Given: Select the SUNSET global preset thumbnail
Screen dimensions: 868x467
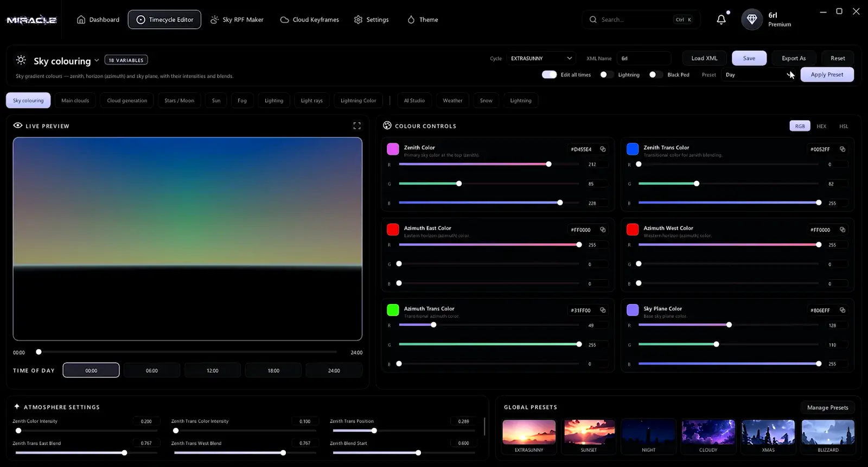Looking at the screenshot, I should point(589,436).
